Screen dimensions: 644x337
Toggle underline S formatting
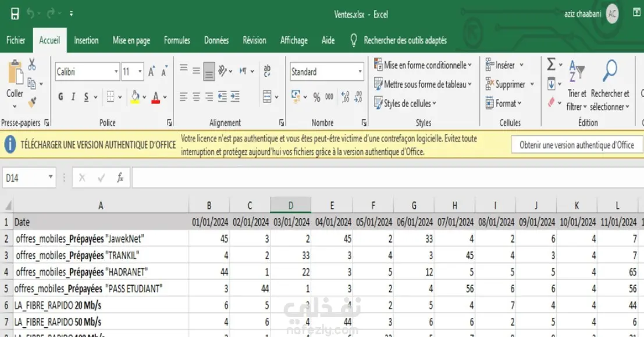pos(86,97)
